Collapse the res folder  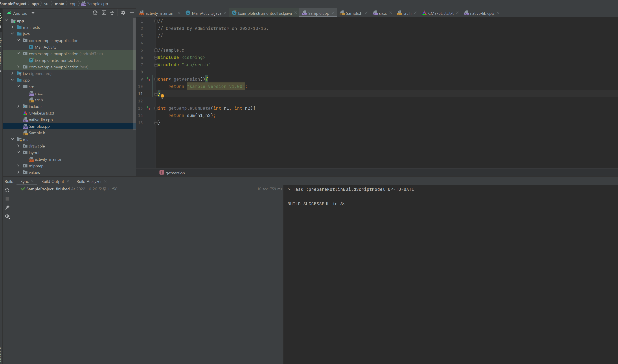13,139
